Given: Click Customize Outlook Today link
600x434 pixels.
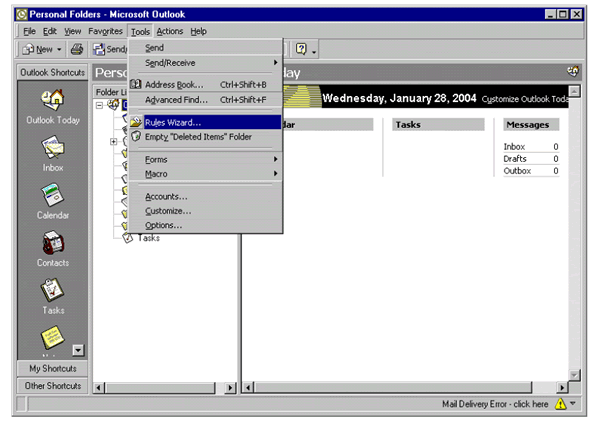Looking at the screenshot, I should (x=525, y=99).
